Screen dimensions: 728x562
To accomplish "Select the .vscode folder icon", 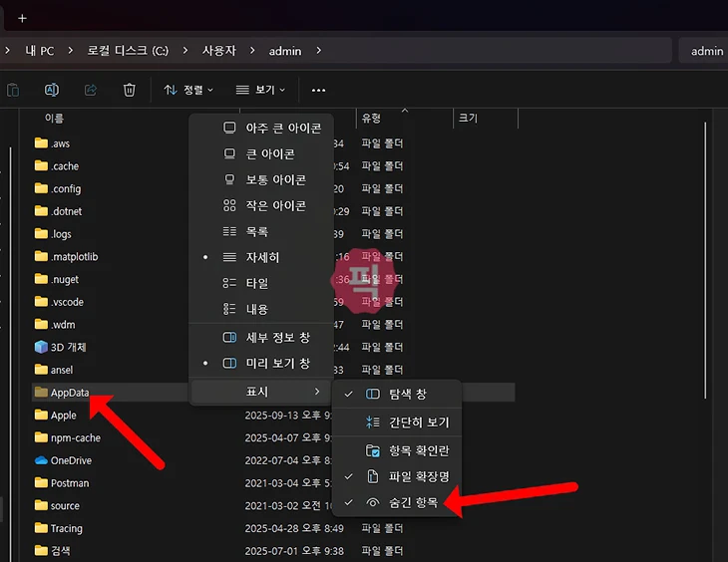I will [x=41, y=302].
